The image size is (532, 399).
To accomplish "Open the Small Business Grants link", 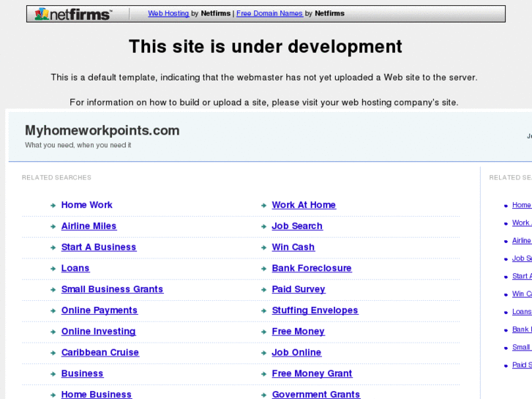I will point(112,289).
